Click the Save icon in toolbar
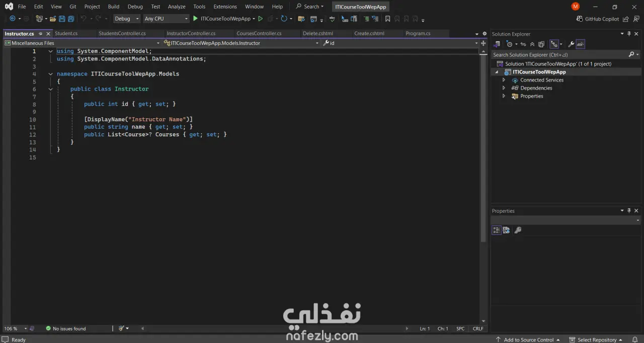This screenshot has height=343, width=644. point(62,19)
